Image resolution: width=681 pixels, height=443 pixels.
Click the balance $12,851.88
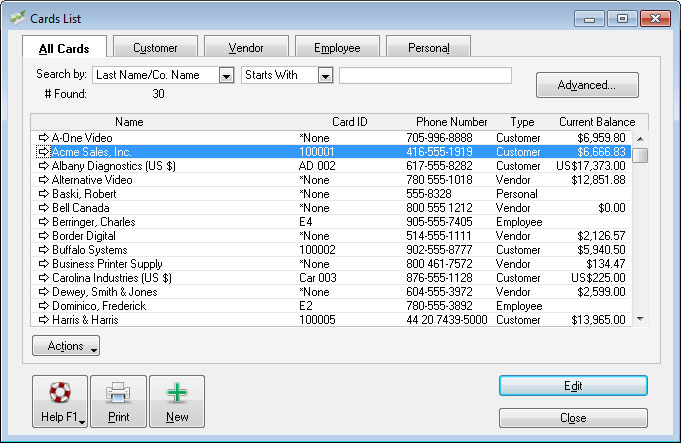pos(598,180)
